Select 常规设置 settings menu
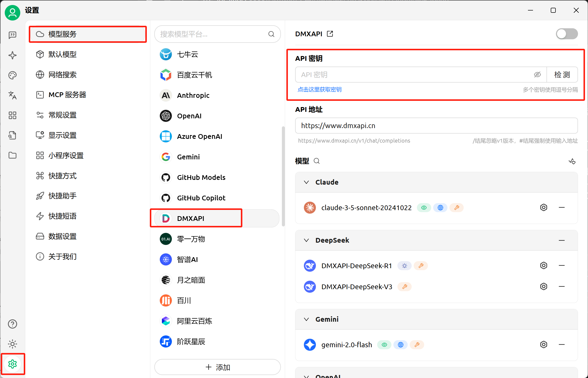 click(88, 115)
